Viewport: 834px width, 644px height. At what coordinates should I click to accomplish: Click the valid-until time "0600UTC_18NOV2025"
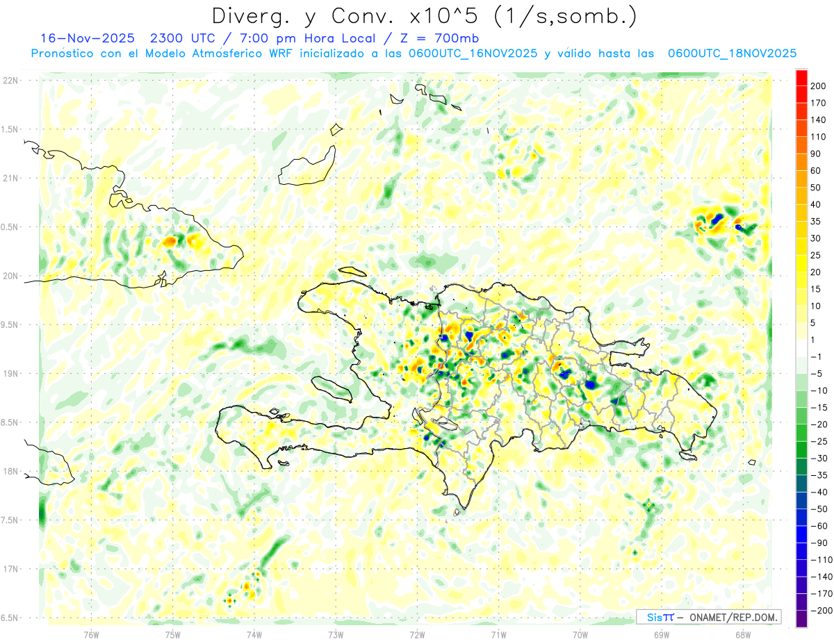click(732, 53)
